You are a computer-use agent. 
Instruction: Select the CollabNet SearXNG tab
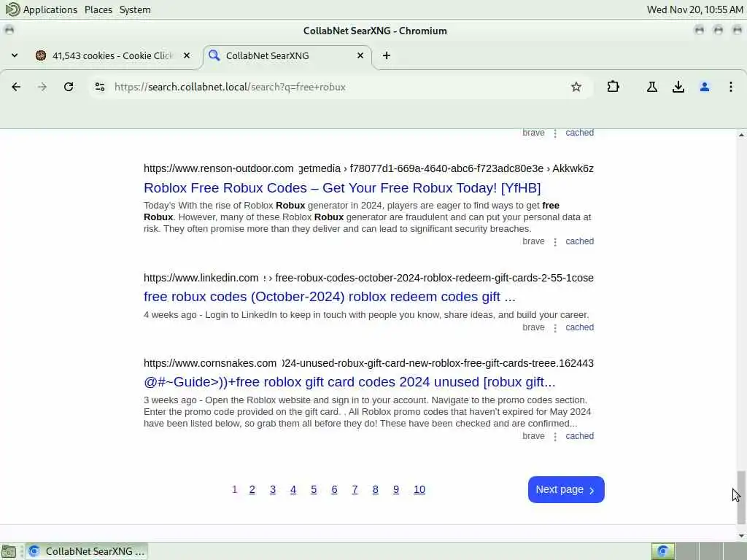point(287,55)
